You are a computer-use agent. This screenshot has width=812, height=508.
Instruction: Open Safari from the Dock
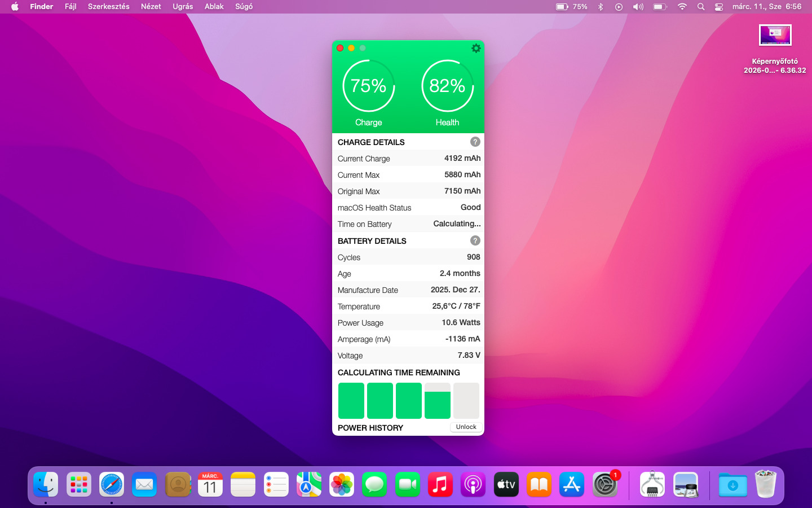point(112,484)
